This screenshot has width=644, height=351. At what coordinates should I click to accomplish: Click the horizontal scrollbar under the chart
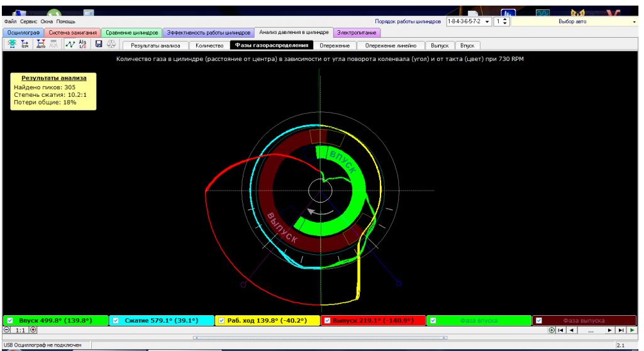coord(320,338)
